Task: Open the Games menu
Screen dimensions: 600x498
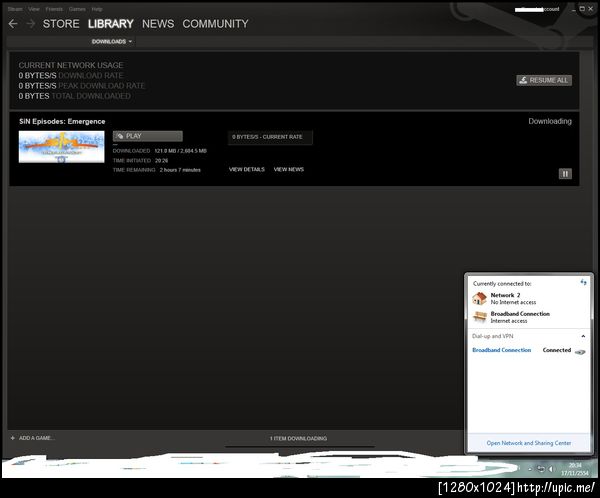Action: pyautogui.click(x=77, y=9)
